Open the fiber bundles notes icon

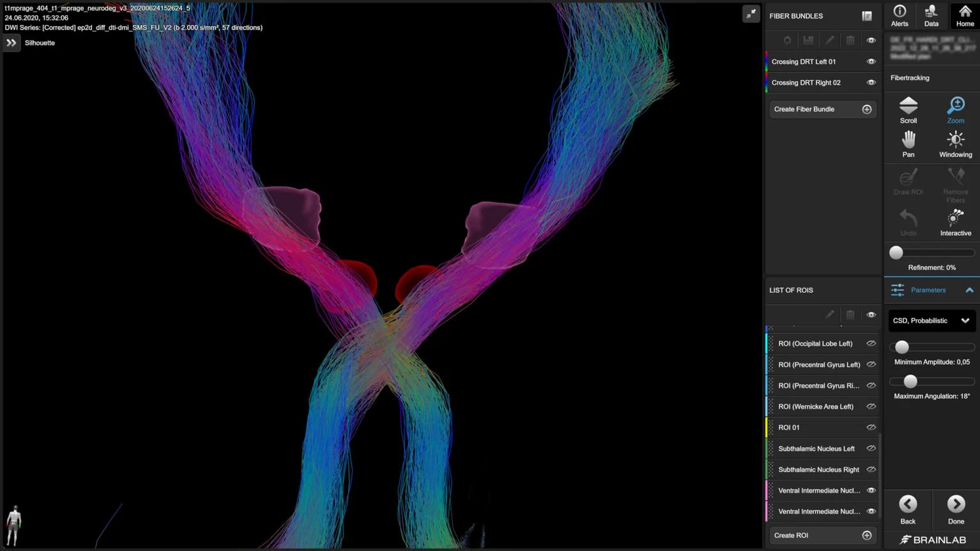pyautogui.click(x=867, y=16)
